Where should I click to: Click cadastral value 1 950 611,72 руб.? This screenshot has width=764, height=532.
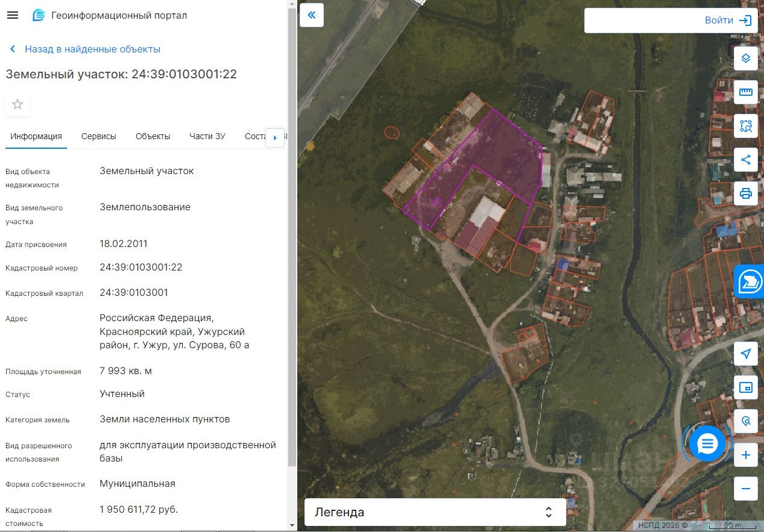pos(139,510)
